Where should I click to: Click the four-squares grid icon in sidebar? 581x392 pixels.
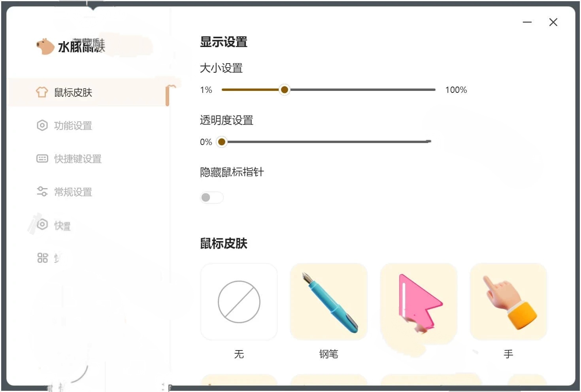click(x=42, y=258)
